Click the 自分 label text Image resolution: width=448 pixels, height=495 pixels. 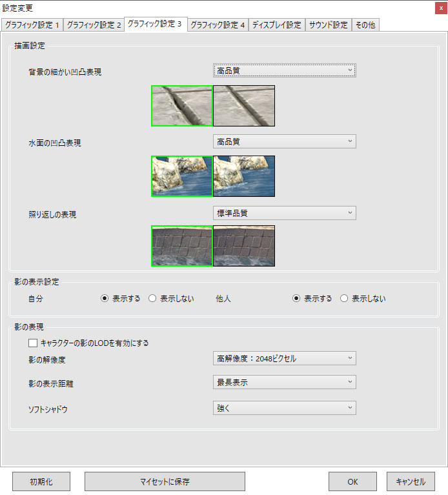[36, 299]
